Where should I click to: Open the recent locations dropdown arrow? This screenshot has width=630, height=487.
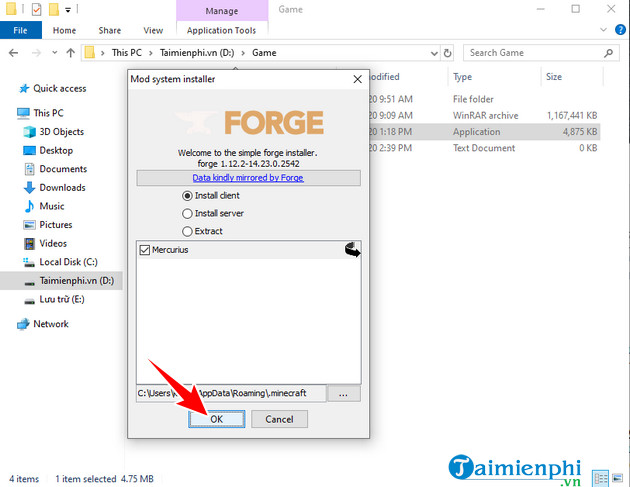point(55,52)
